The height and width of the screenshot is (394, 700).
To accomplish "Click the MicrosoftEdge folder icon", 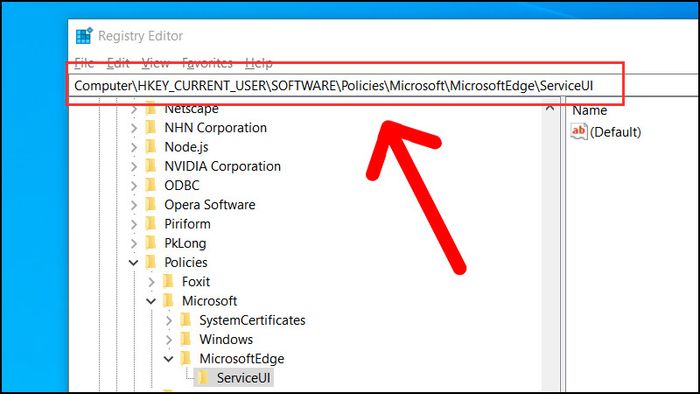I will (186, 358).
